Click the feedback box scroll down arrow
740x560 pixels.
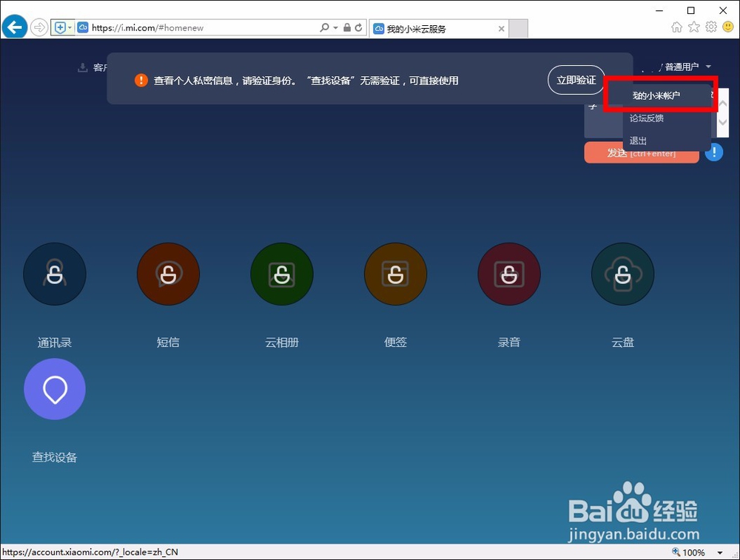722,122
